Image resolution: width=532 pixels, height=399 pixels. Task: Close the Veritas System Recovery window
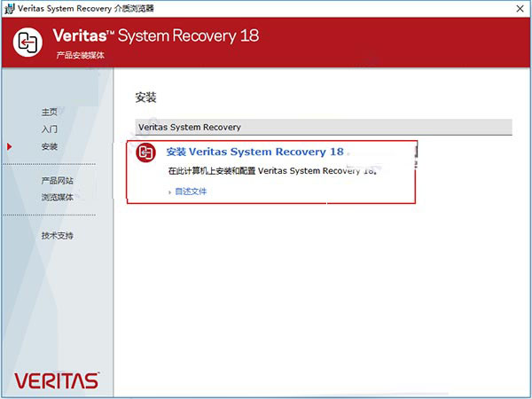520,9
